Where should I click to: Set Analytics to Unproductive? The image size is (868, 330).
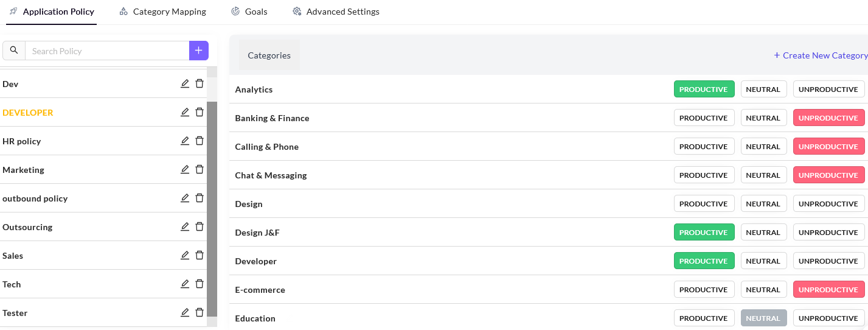[828, 90]
